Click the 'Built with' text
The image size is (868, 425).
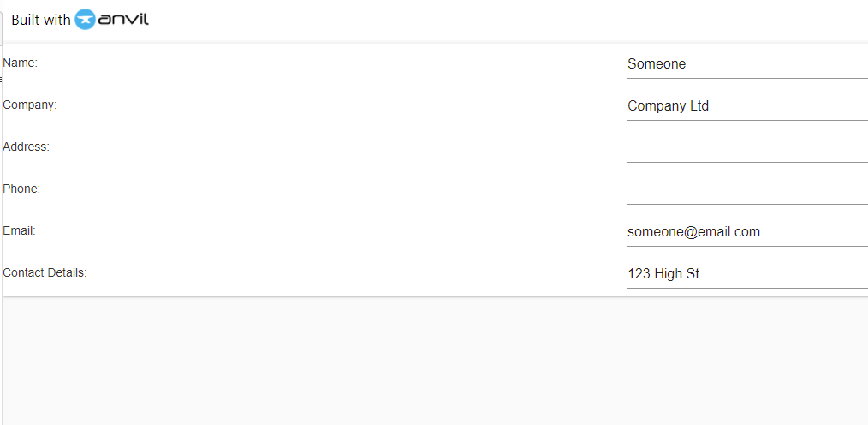[41, 20]
